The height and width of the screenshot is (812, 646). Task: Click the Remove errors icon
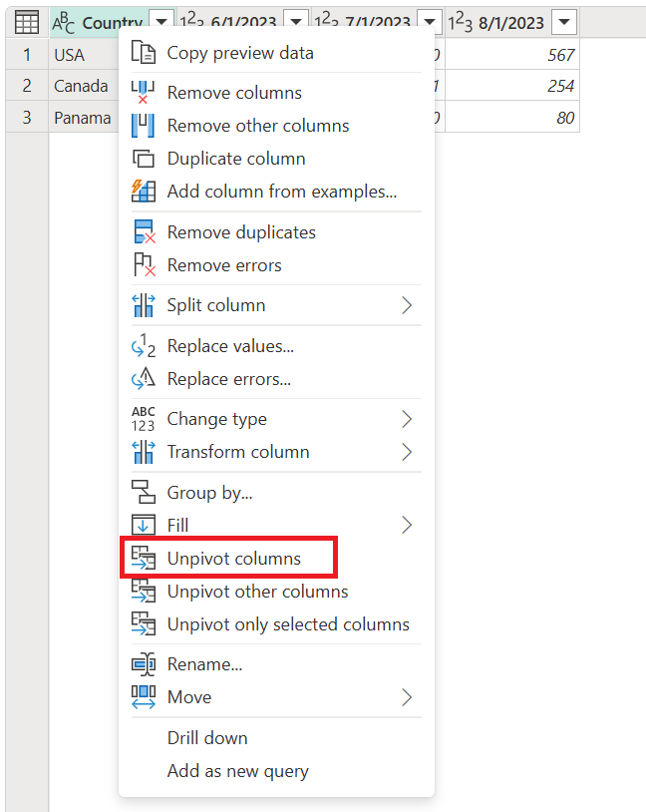pyautogui.click(x=142, y=264)
